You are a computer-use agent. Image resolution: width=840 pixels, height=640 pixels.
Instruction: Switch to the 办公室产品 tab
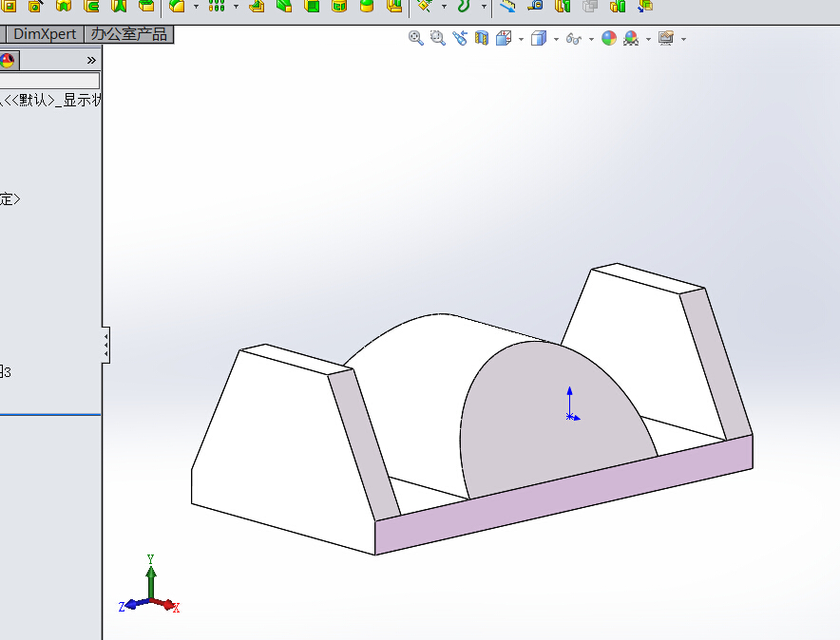128,34
